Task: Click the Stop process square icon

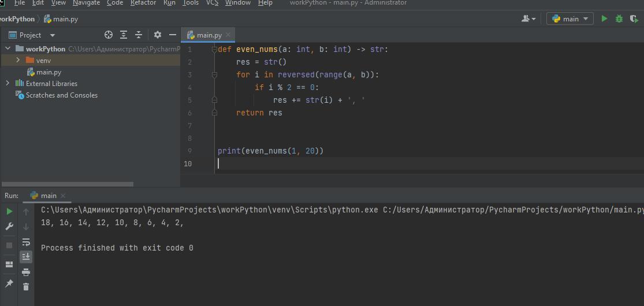Action: pos(9,245)
